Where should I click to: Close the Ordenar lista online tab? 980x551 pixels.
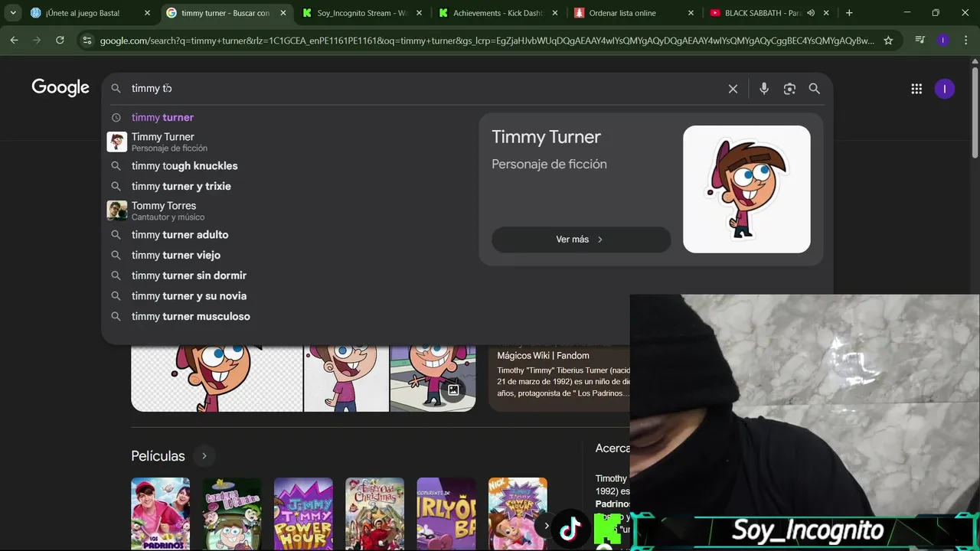tap(691, 13)
